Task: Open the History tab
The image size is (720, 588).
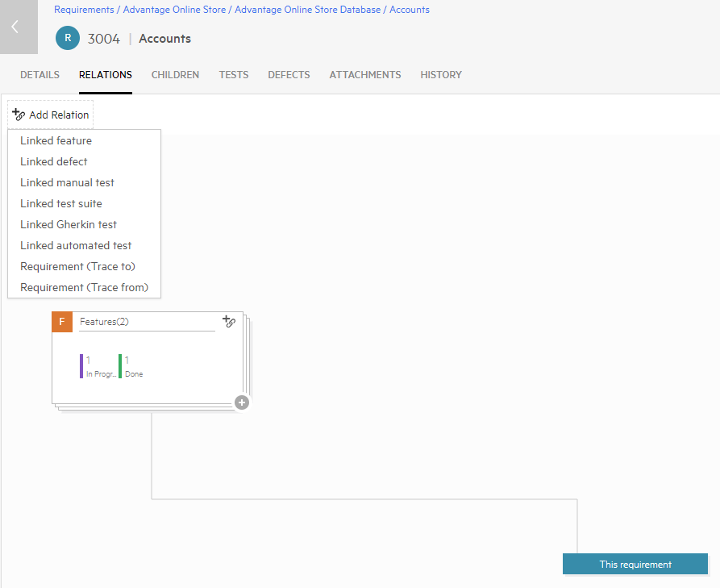Action: (x=441, y=75)
